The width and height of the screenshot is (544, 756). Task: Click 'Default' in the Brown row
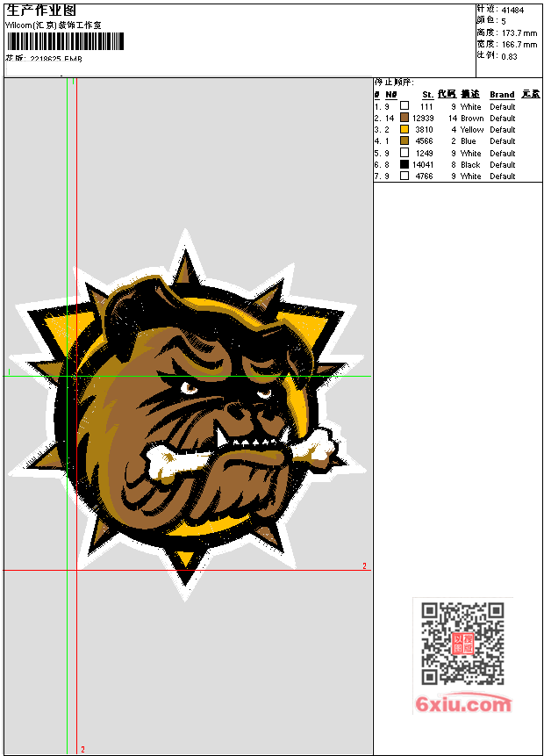pos(503,119)
